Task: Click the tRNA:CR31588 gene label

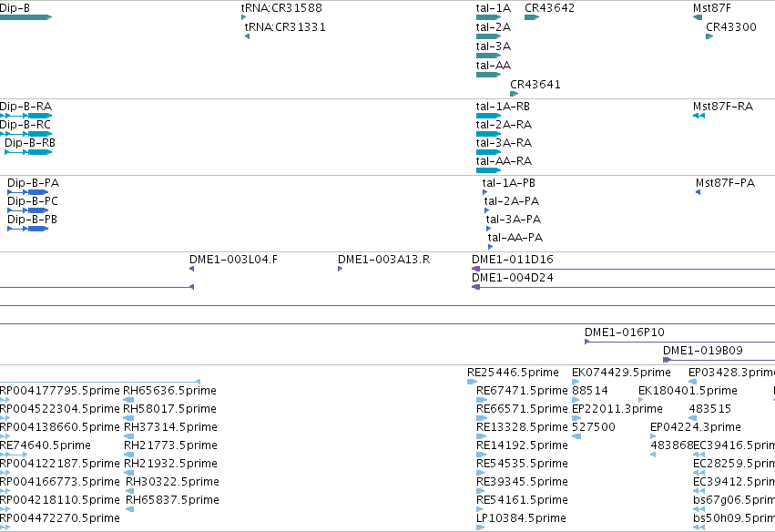Action: (x=281, y=8)
